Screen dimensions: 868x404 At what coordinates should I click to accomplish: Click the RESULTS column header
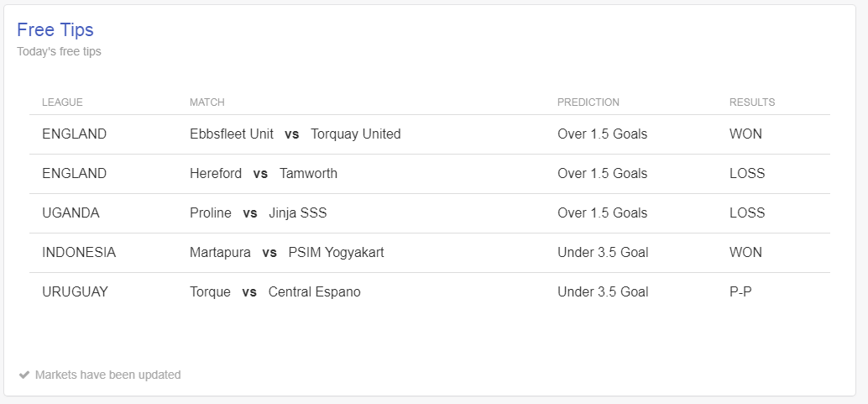(752, 102)
